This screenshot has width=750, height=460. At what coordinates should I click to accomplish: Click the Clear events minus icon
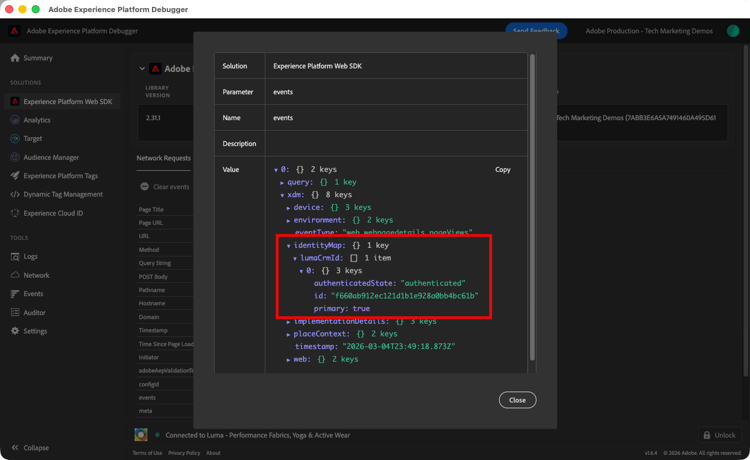pyautogui.click(x=144, y=186)
